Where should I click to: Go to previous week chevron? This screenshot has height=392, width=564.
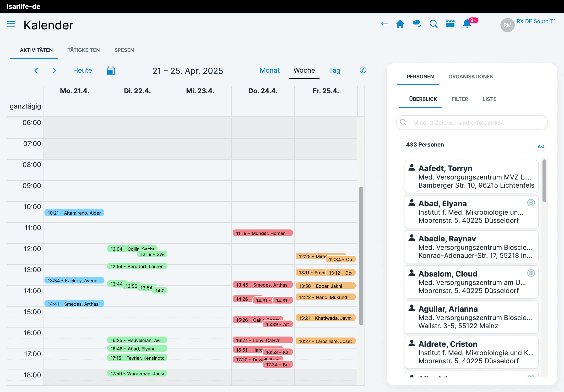click(x=36, y=71)
